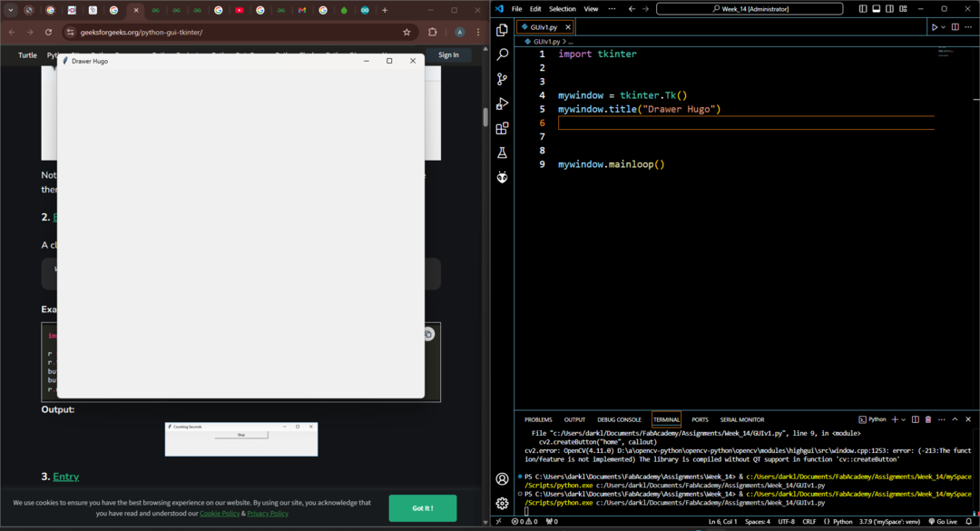Switch to the OUTPUT panel tab
980x531 pixels.
click(x=574, y=419)
